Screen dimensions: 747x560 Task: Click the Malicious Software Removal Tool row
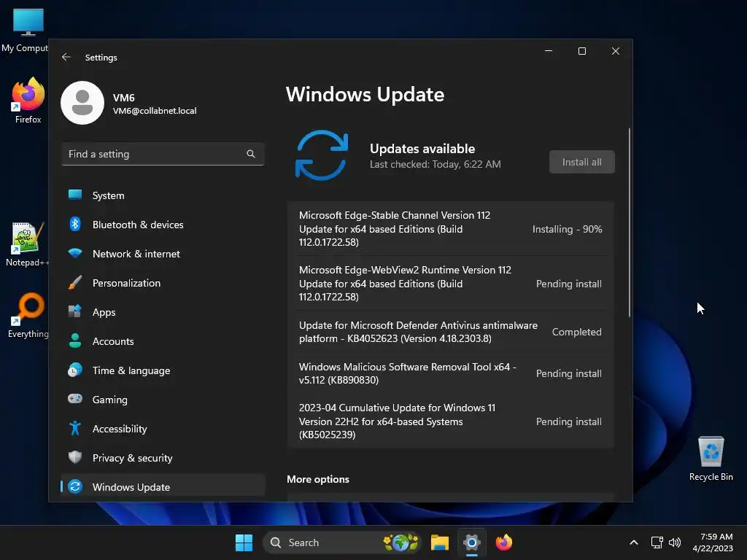tap(451, 373)
